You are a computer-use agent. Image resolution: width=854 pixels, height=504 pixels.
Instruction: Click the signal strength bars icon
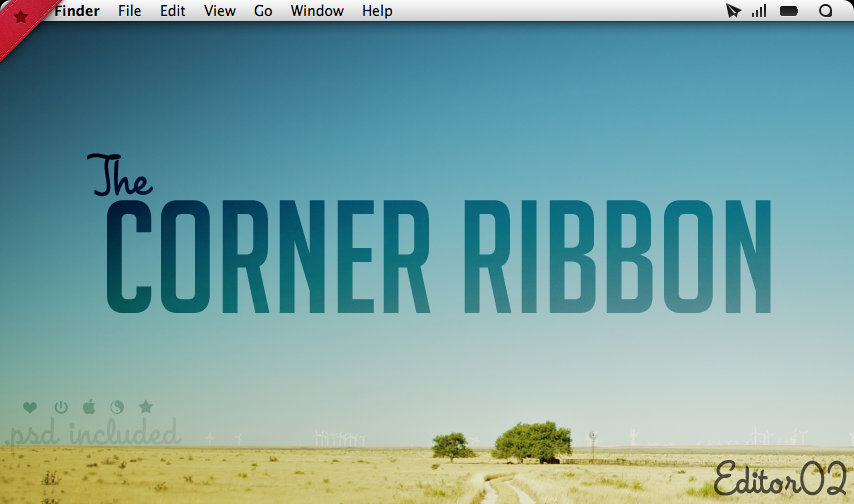(759, 11)
